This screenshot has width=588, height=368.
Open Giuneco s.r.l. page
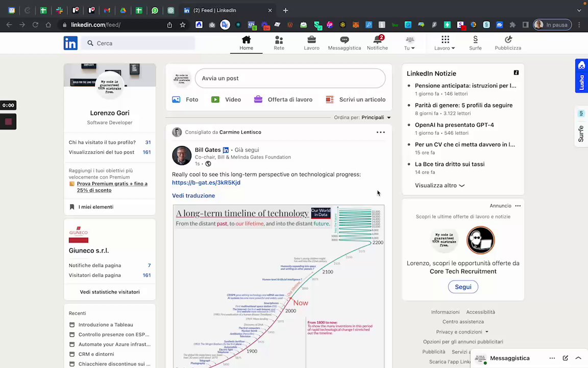pyautogui.click(x=88, y=250)
